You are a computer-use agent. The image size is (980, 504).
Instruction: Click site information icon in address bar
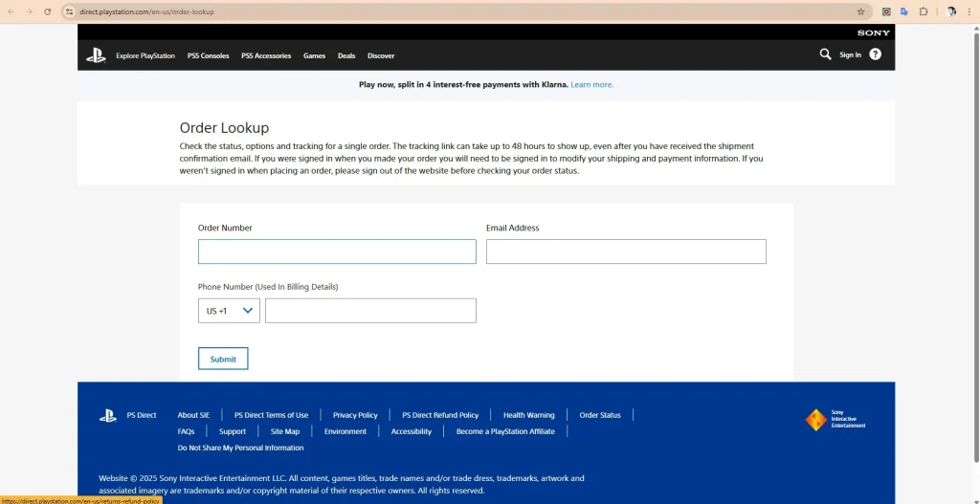click(x=69, y=11)
